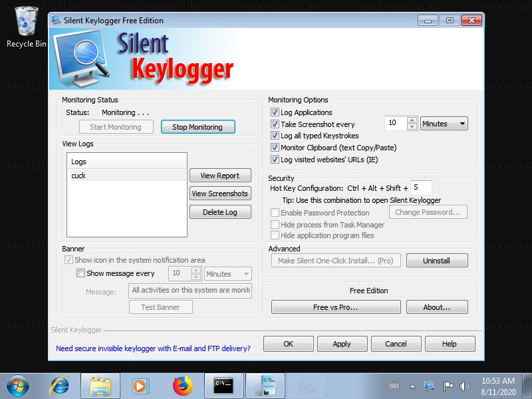Image resolution: width=532 pixels, height=399 pixels.
Task: Select the Silent Keylogger taskbar button
Action: [265, 386]
